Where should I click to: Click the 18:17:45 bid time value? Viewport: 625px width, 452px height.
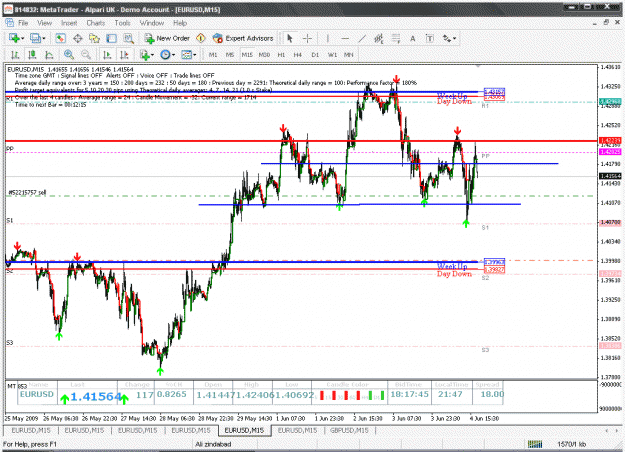coord(409,394)
